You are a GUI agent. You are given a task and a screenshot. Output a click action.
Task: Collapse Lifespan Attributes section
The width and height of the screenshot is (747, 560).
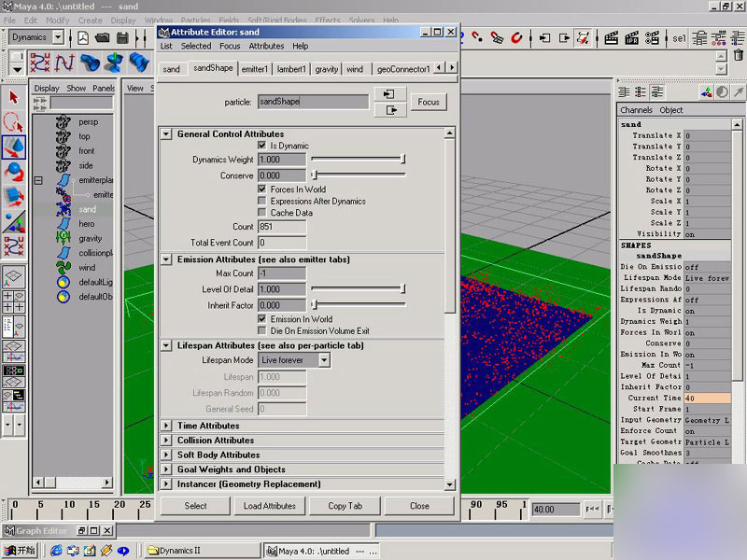pyautogui.click(x=166, y=345)
